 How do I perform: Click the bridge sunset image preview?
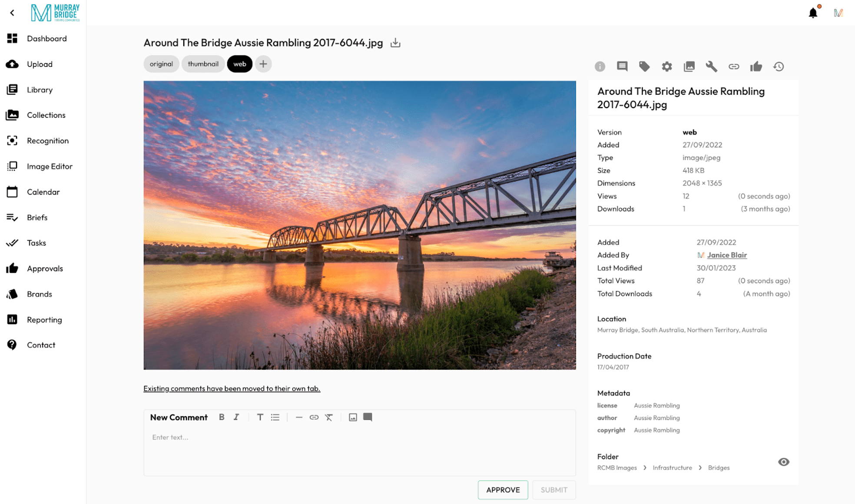360,225
